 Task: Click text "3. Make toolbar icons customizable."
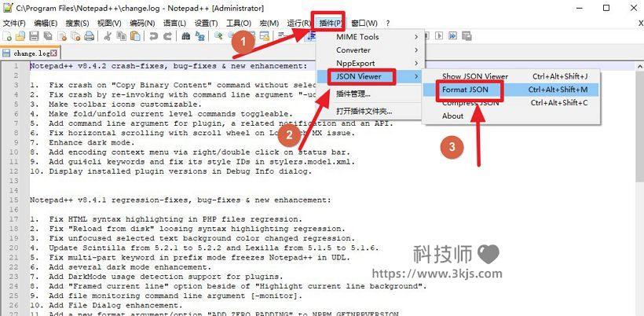tap(115, 105)
